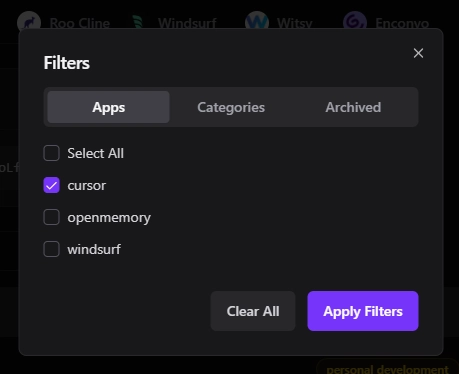Select the Enconvo text label

[x=402, y=23]
